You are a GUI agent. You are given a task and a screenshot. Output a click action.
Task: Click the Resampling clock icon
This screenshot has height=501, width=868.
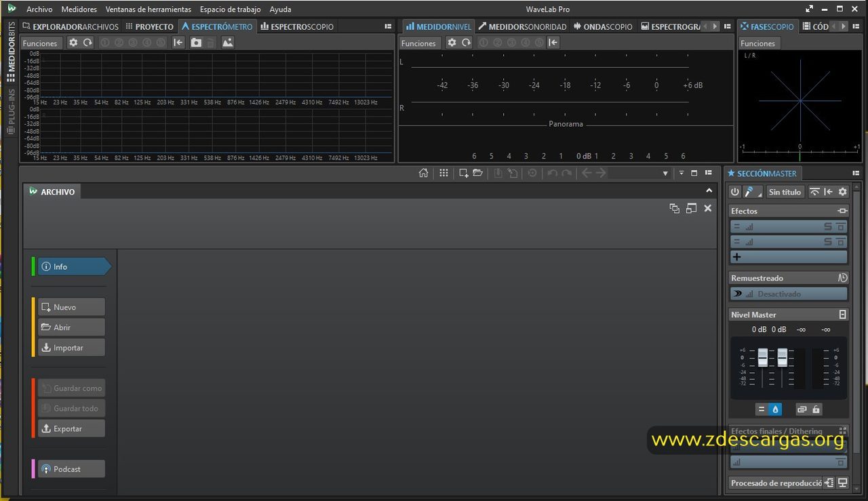click(842, 278)
